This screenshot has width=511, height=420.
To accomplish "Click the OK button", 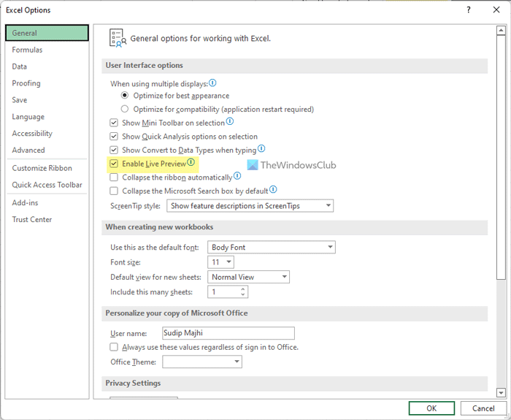I will click(x=431, y=408).
